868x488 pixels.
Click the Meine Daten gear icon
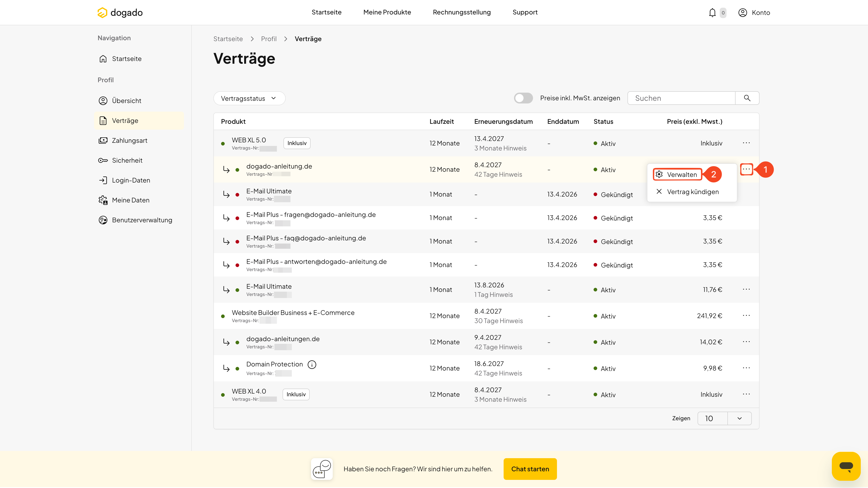tap(103, 200)
